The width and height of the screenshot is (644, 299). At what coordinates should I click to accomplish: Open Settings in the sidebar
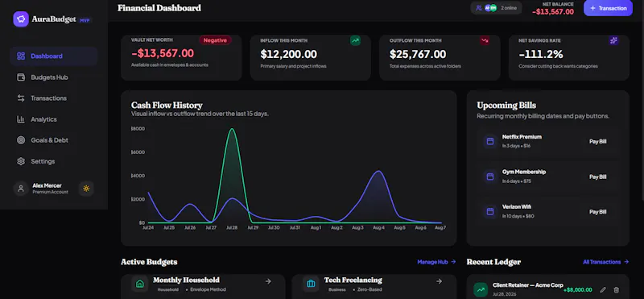53,161
